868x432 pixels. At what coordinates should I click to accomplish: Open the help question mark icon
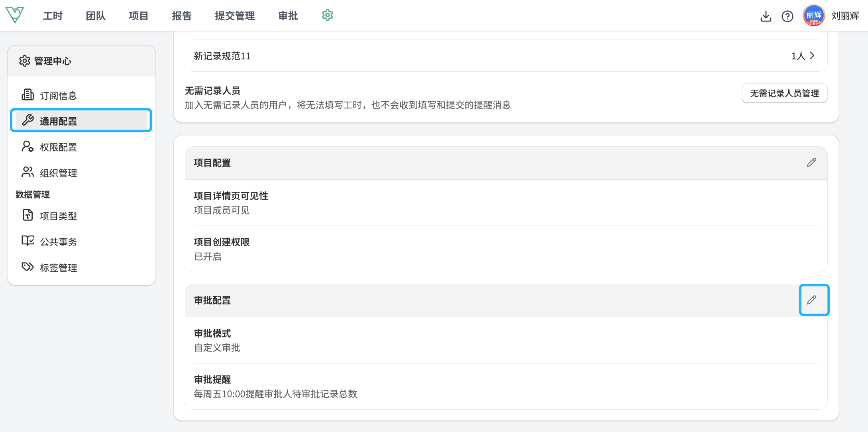click(787, 16)
